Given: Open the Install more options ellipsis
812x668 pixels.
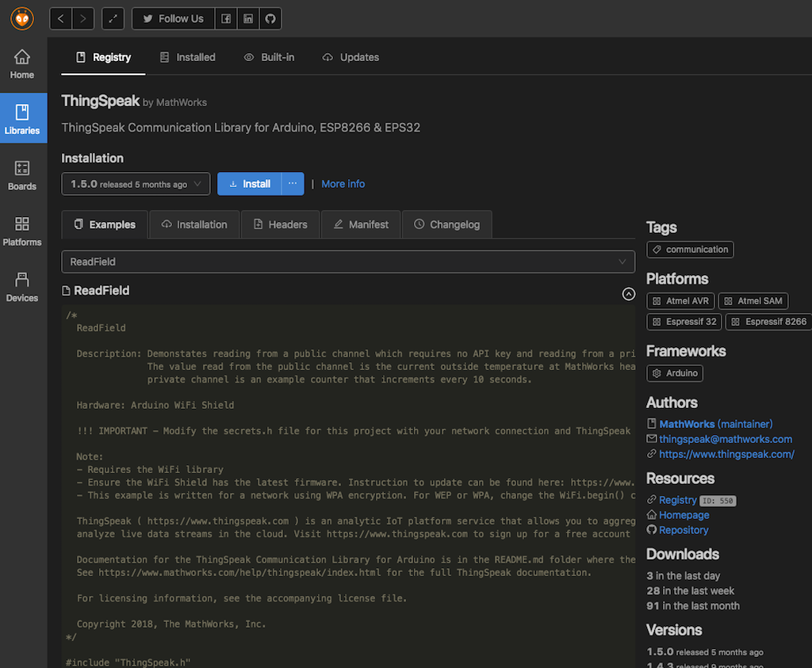Looking at the screenshot, I should tap(293, 184).
